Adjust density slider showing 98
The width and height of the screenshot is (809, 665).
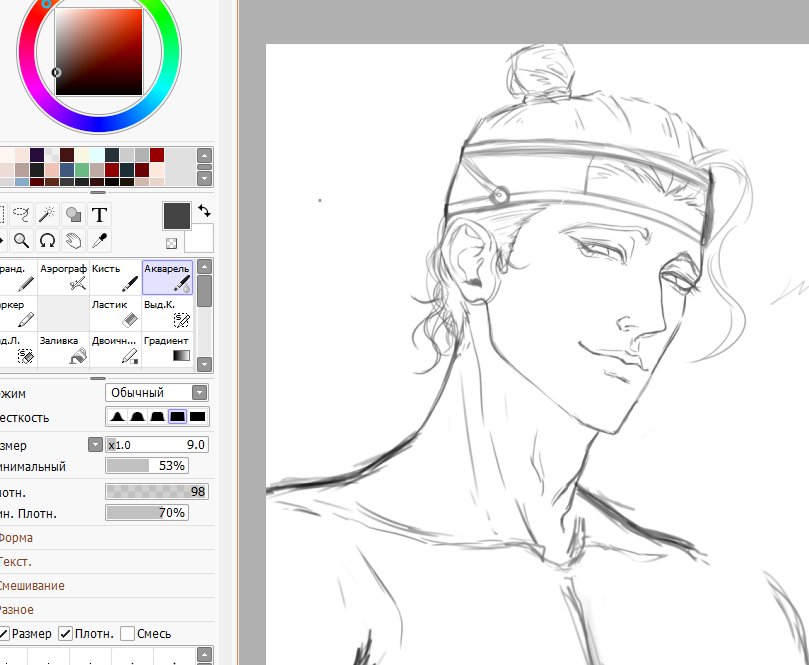(157, 491)
